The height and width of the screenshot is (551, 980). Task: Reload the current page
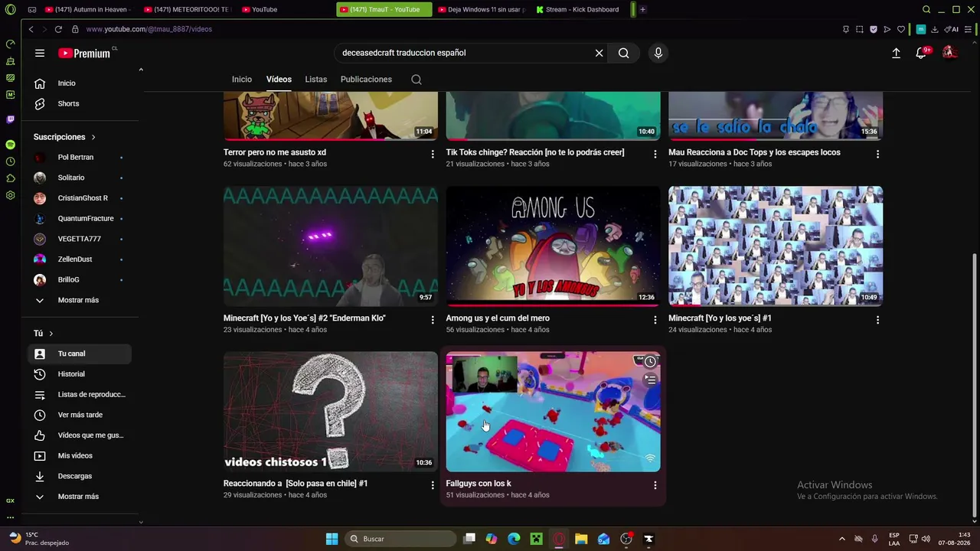click(58, 29)
